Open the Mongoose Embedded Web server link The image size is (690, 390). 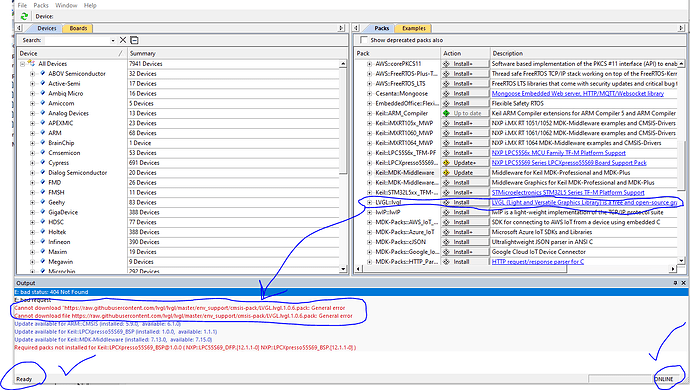pyautogui.click(x=577, y=93)
